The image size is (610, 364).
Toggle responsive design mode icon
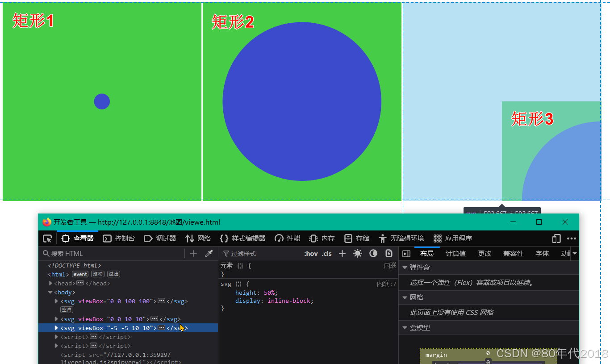pos(556,238)
